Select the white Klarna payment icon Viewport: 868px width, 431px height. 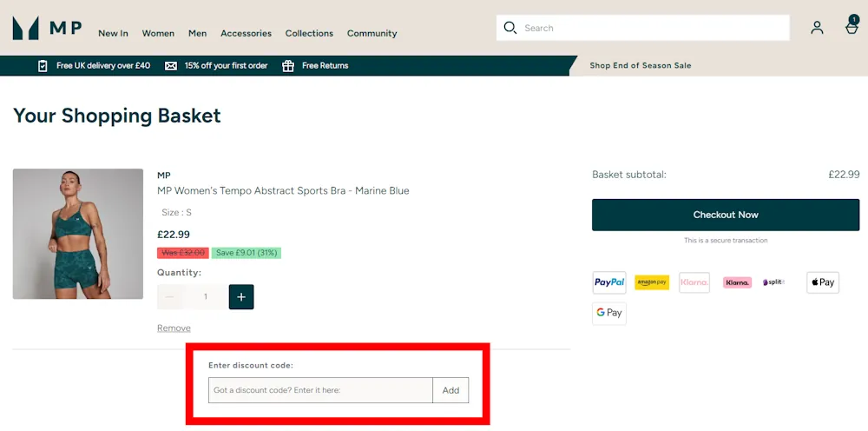[x=694, y=282]
